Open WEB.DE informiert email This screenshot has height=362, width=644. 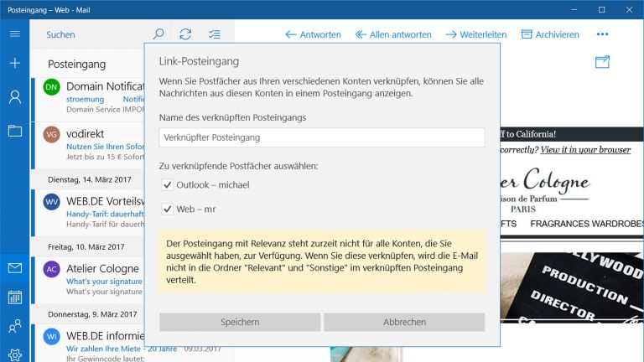[88, 343]
